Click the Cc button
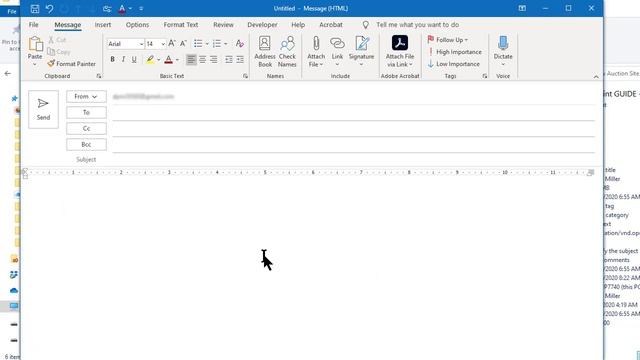Image resolution: width=640 pixels, height=360 pixels. pyautogui.click(x=86, y=129)
